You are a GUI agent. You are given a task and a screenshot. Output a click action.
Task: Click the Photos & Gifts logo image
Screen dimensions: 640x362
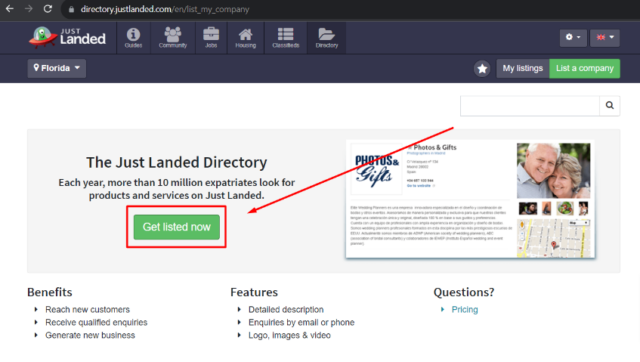(376, 169)
